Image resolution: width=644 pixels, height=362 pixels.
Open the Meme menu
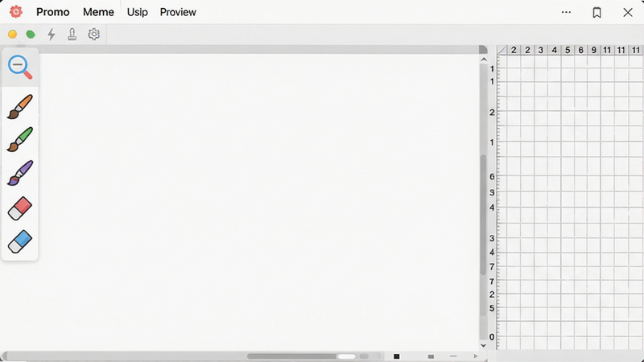point(98,12)
